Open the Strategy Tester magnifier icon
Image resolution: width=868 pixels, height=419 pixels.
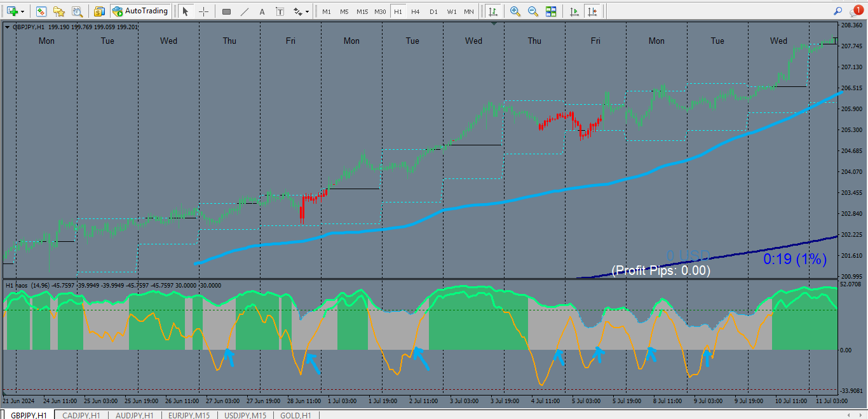(x=77, y=11)
